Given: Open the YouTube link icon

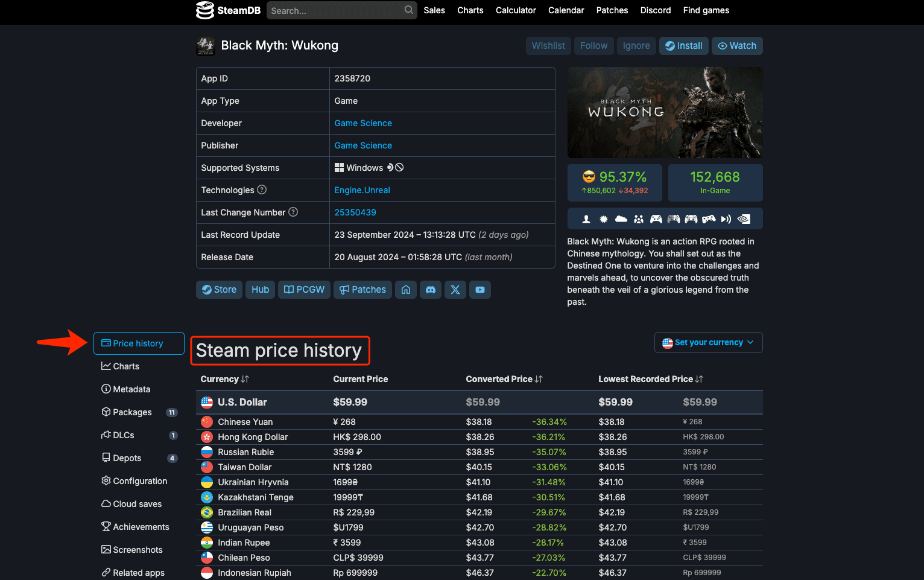Looking at the screenshot, I should tap(480, 290).
